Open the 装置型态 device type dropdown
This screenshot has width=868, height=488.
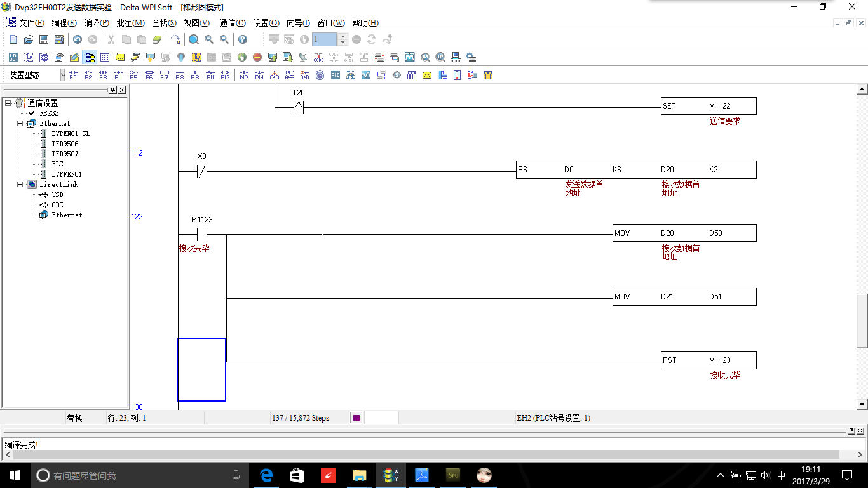click(x=62, y=75)
